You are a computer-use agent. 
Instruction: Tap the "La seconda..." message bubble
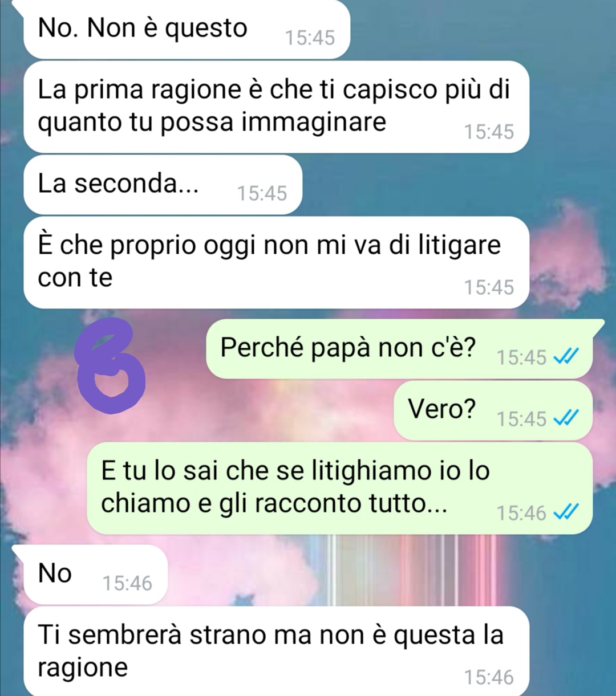[x=163, y=185]
